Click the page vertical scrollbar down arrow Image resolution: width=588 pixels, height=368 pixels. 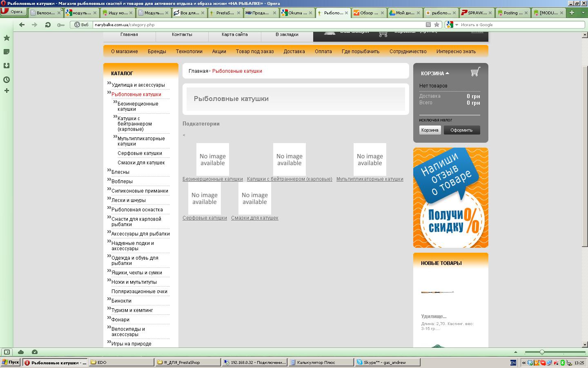[584, 344]
